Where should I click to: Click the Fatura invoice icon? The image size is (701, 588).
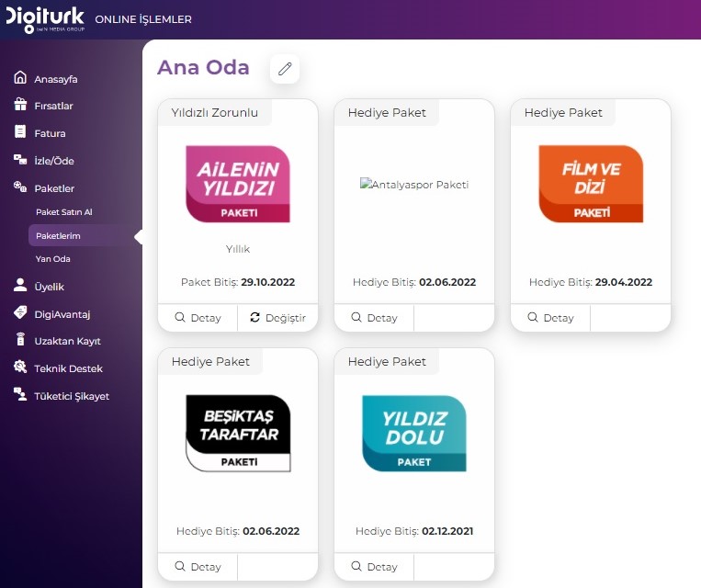point(20,131)
